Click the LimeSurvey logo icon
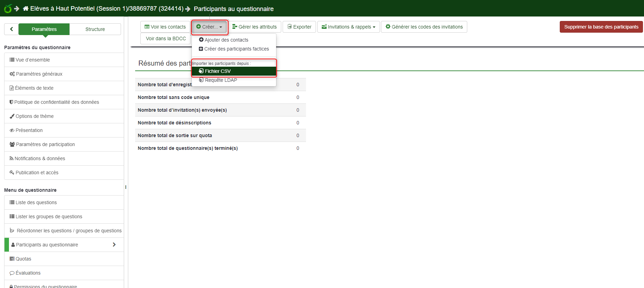 [x=8, y=9]
